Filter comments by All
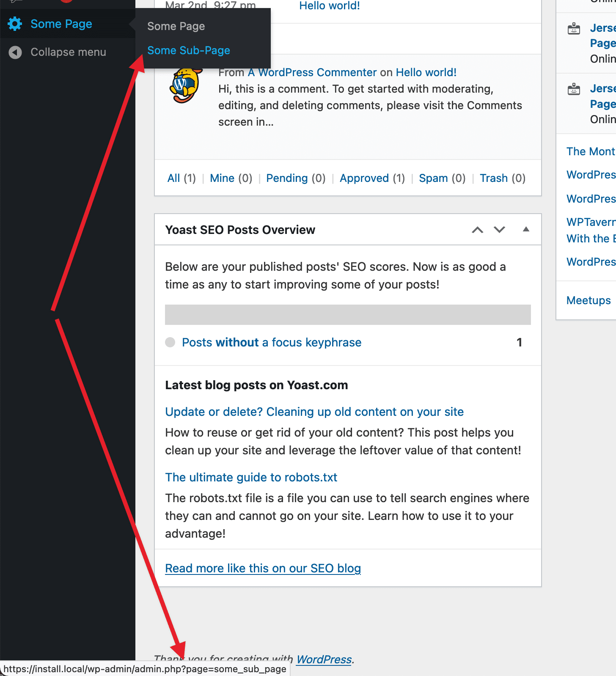The width and height of the screenshot is (616, 676). [174, 178]
